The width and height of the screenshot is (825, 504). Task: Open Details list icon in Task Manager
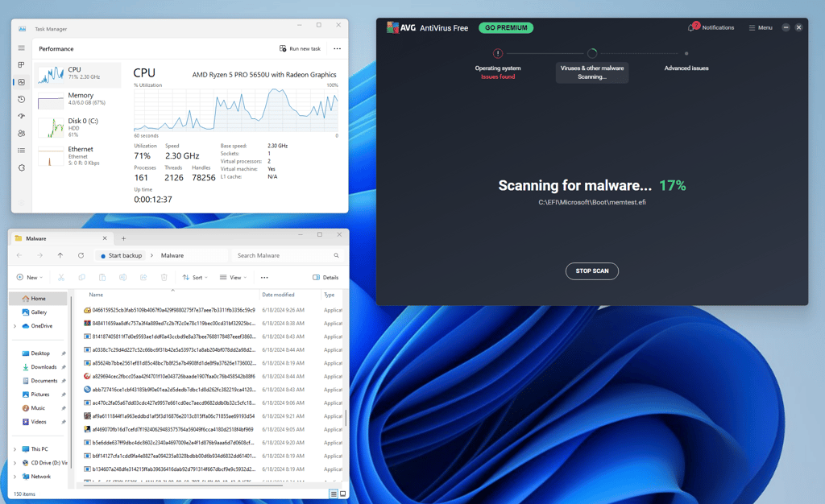[21, 151]
